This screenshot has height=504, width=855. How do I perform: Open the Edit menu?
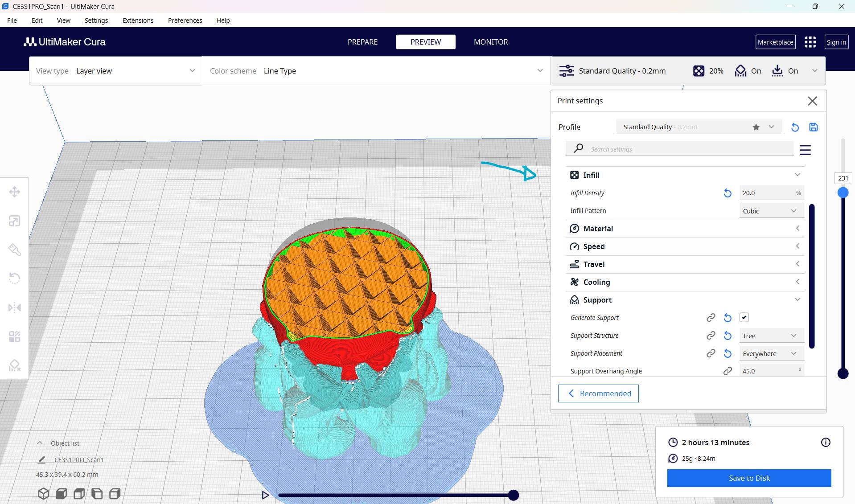pyautogui.click(x=37, y=20)
